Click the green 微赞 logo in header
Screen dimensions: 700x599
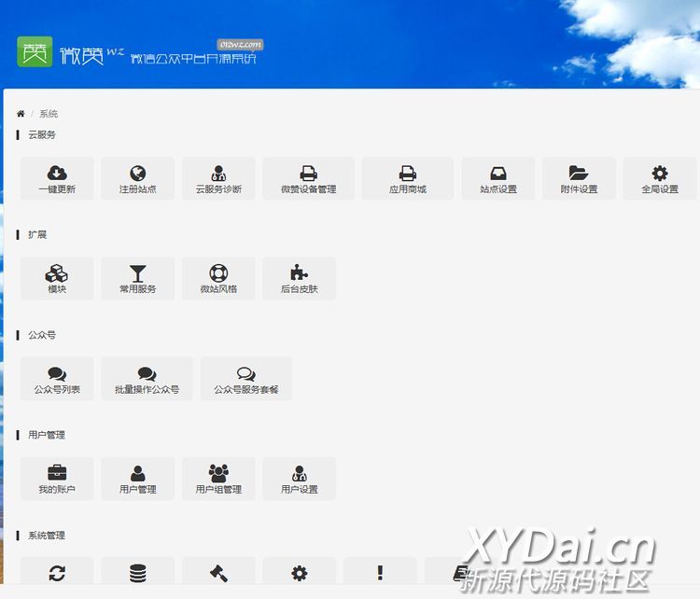click(35, 51)
